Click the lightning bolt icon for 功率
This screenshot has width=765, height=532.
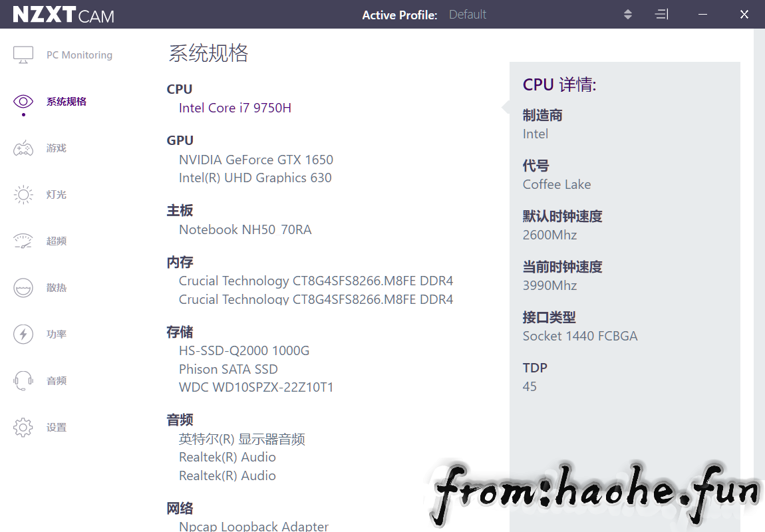(23, 334)
